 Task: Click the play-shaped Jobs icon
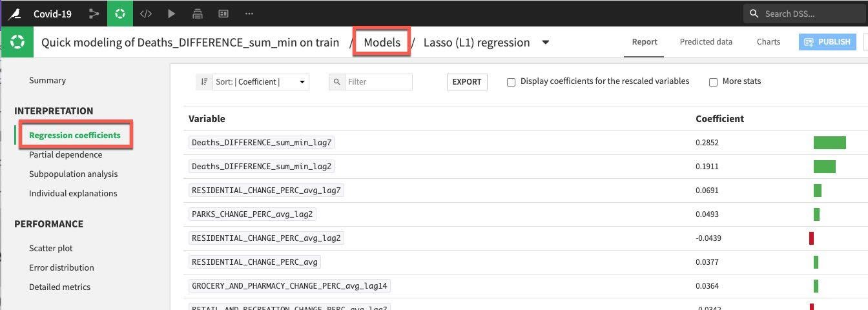pos(171,14)
